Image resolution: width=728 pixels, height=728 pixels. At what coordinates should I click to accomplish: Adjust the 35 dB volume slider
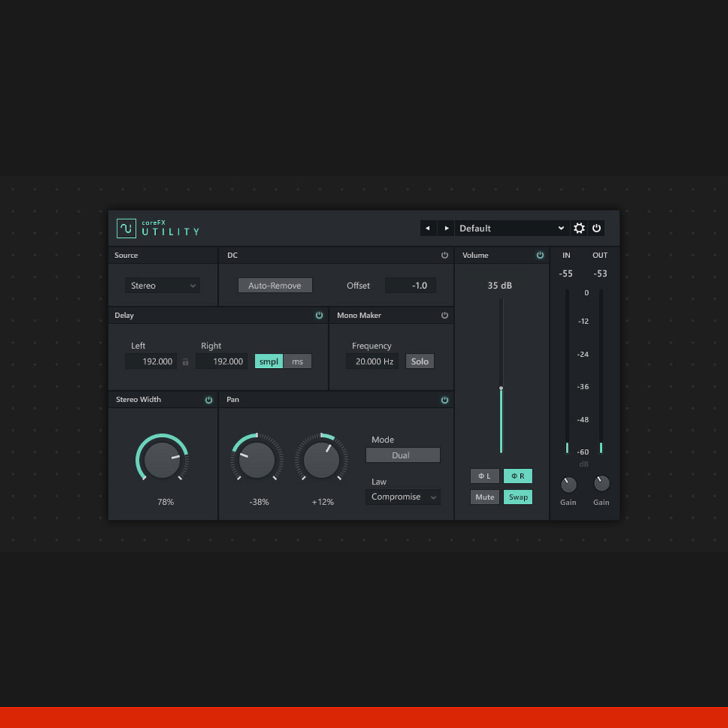(501, 388)
